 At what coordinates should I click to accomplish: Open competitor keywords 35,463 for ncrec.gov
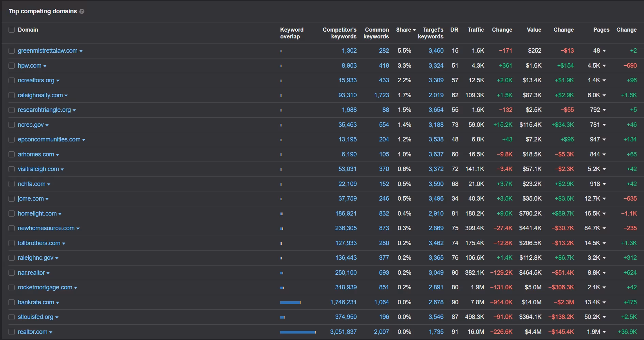tap(348, 125)
